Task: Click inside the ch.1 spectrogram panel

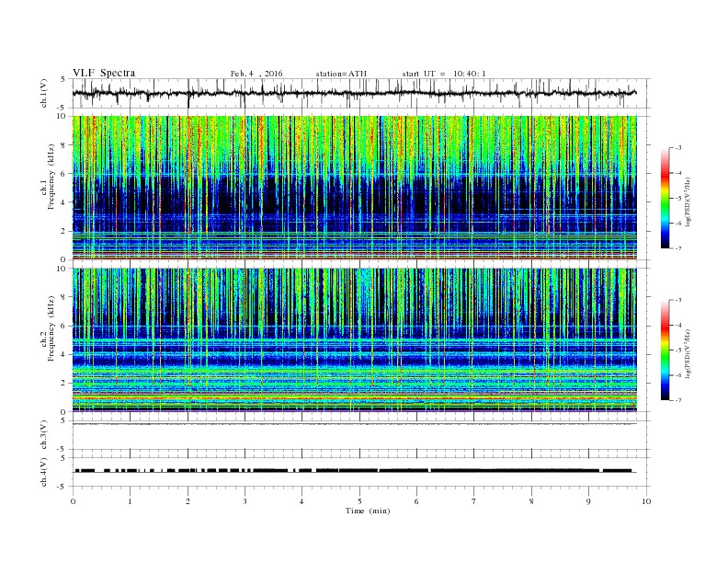Action: [x=355, y=188]
